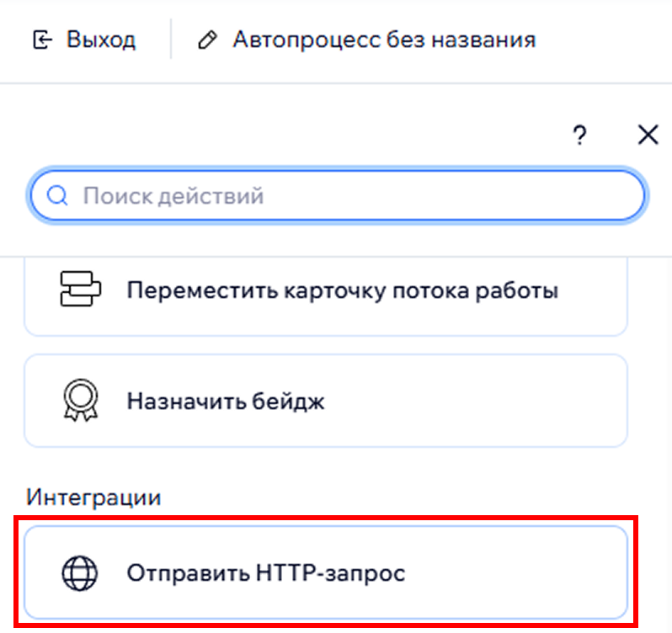Click the exit door icon beside Выход
The height and width of the screenshot is (633, 672).
(x=42, y=40)
